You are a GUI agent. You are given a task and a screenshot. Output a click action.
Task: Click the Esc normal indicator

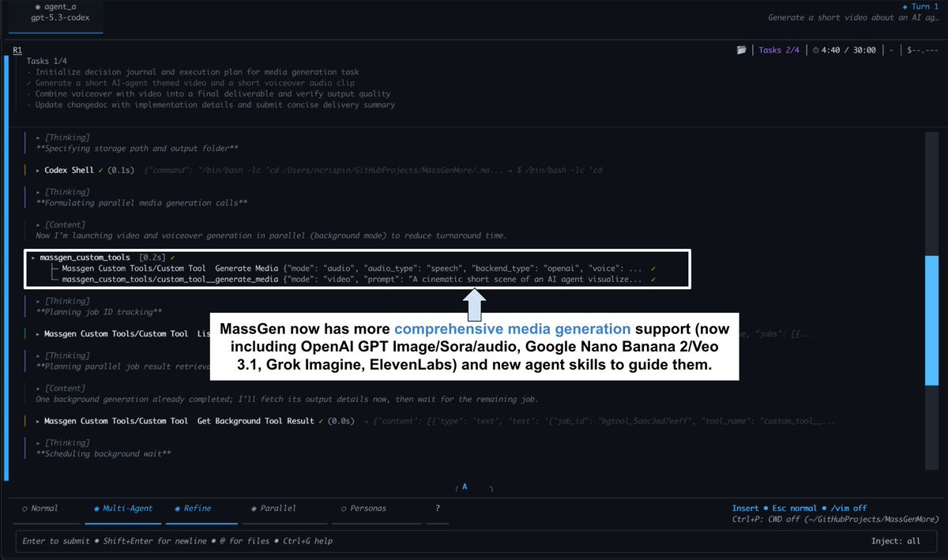(796, 509)
